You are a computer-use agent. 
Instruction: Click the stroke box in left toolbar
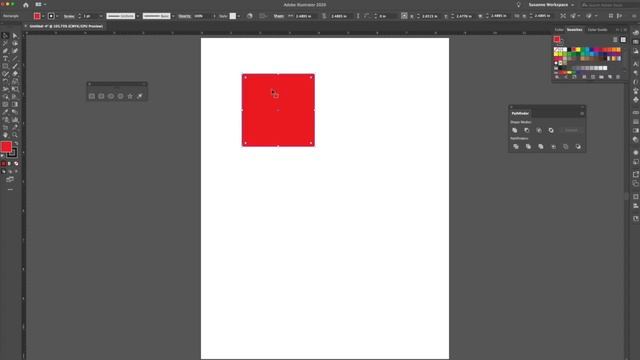tap(12, 153)
